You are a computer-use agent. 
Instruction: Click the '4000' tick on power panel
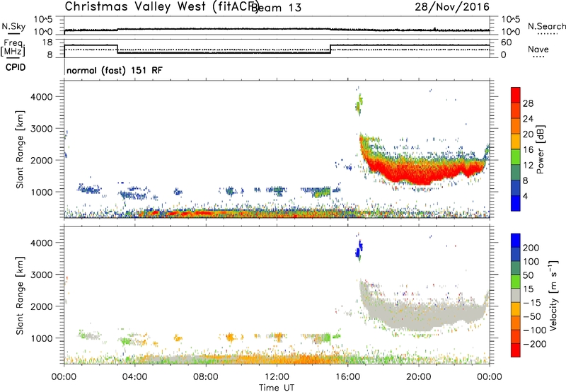pyautogui.click(x=41, y=97)
